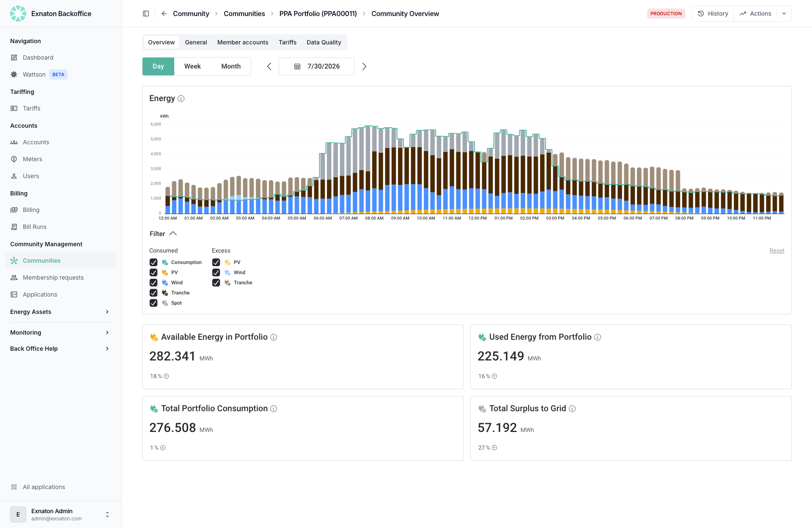
Task: Uncheck the Excess Tranche checkbox
Action: pos(216,283)
